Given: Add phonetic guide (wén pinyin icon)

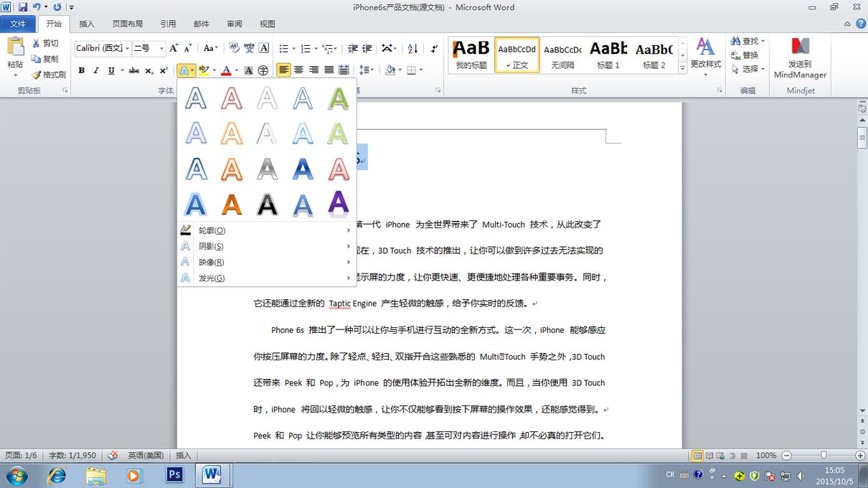Looking at the screenshot, I should 249,48.
